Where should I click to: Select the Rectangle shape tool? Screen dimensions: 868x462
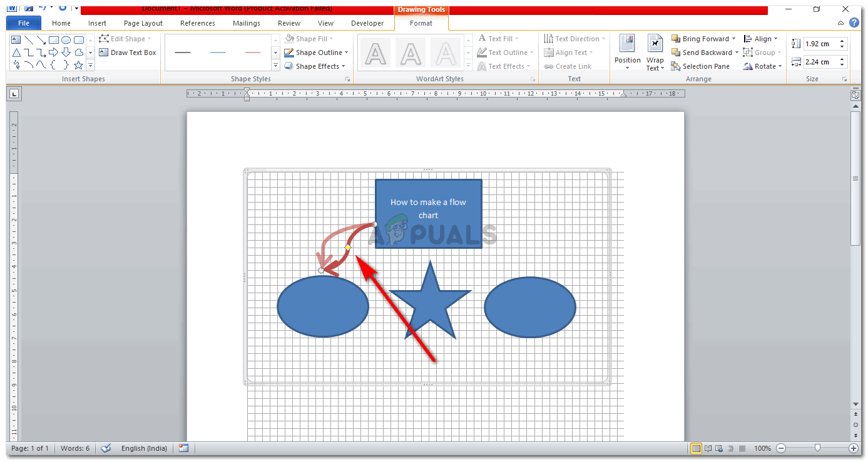click(54, 40)
